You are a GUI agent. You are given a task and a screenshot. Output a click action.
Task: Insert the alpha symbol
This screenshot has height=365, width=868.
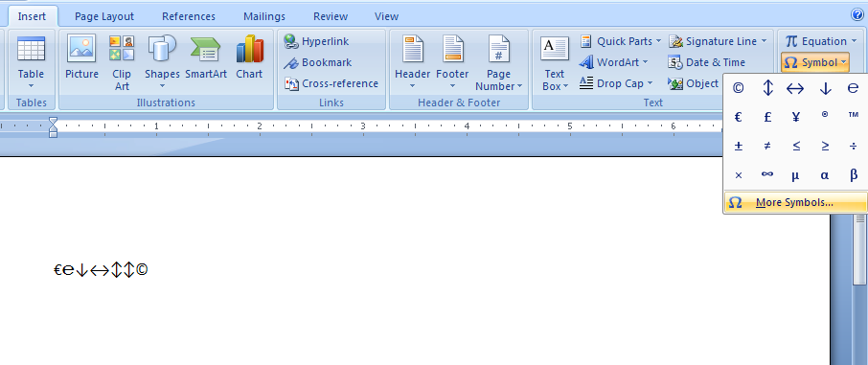coord(825,175)
